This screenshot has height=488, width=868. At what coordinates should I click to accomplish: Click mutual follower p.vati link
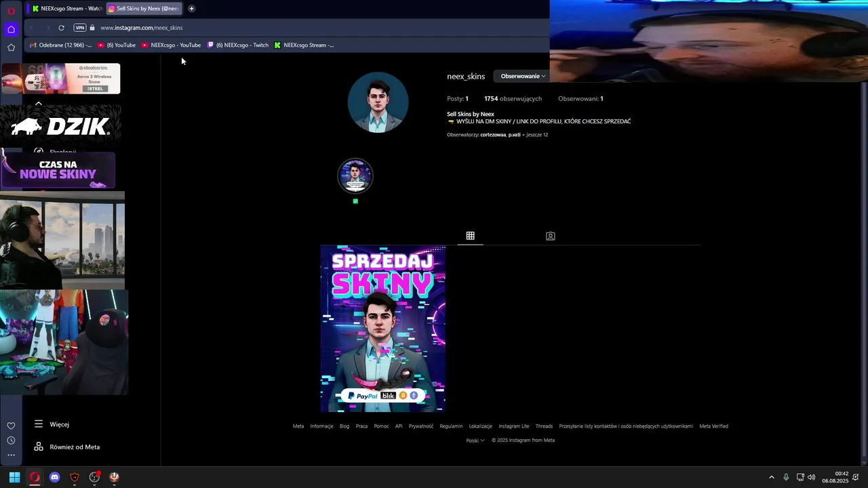click(x=514, y=135)
